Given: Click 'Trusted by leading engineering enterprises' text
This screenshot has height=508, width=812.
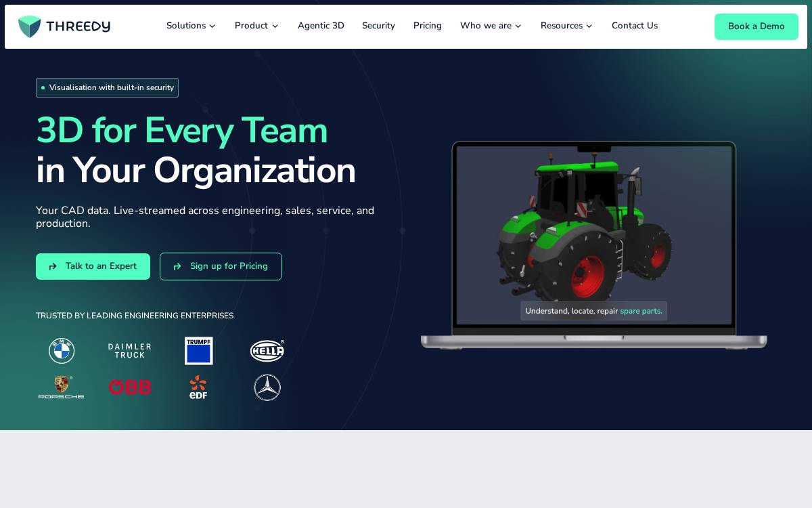Looking at the screenshot, I should (x=135, y=316).
